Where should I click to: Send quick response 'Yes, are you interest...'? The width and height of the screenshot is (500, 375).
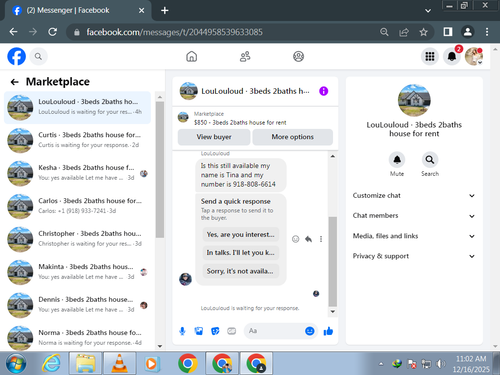coord(240,235)
